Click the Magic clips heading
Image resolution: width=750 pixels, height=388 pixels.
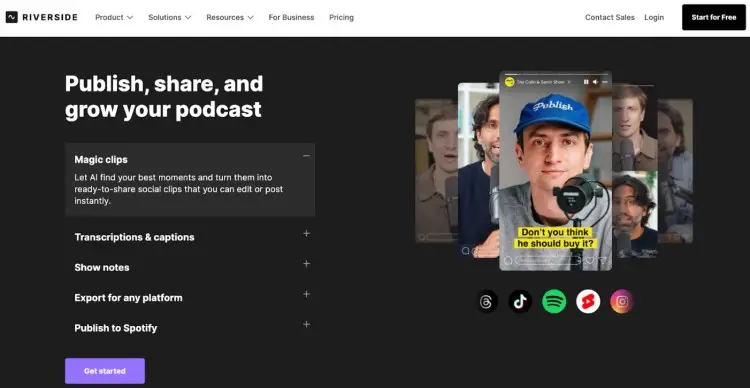click(x=101, y=159)
